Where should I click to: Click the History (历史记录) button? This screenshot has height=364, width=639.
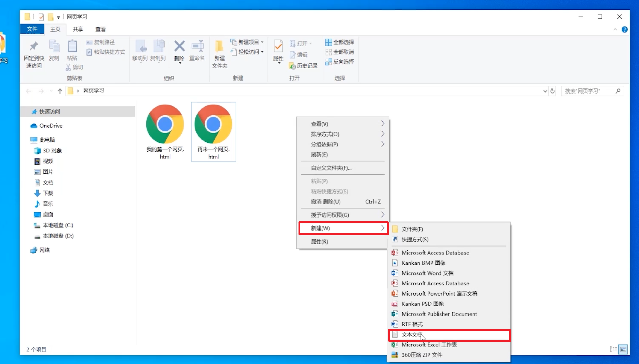click(x=303, y=66)
